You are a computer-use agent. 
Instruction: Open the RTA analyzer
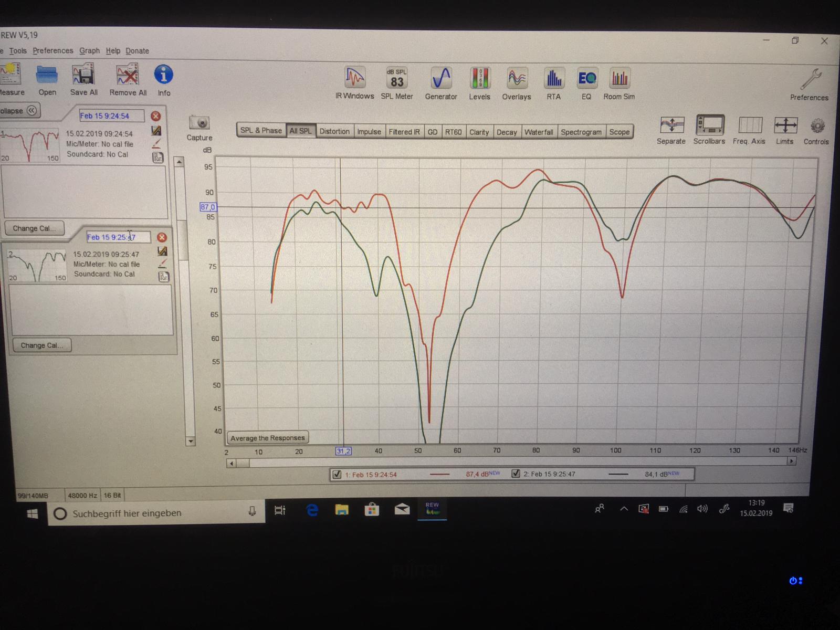pyautogui.click(x=553, y=79)
